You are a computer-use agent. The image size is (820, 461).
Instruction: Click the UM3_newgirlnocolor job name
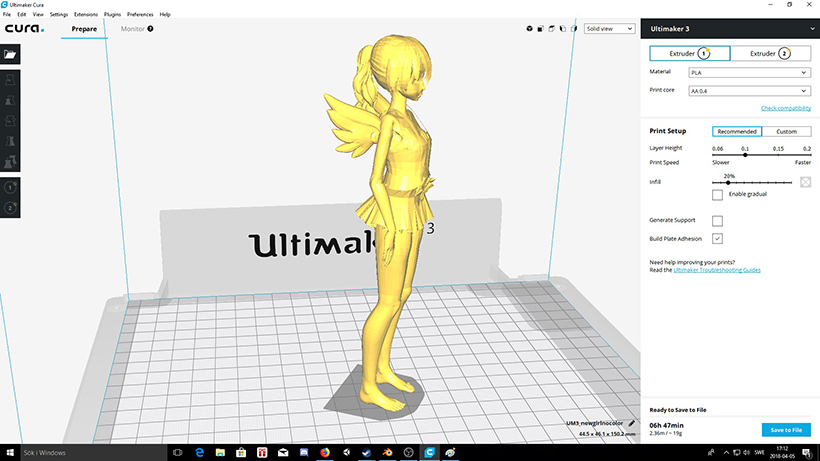[595, 423]
